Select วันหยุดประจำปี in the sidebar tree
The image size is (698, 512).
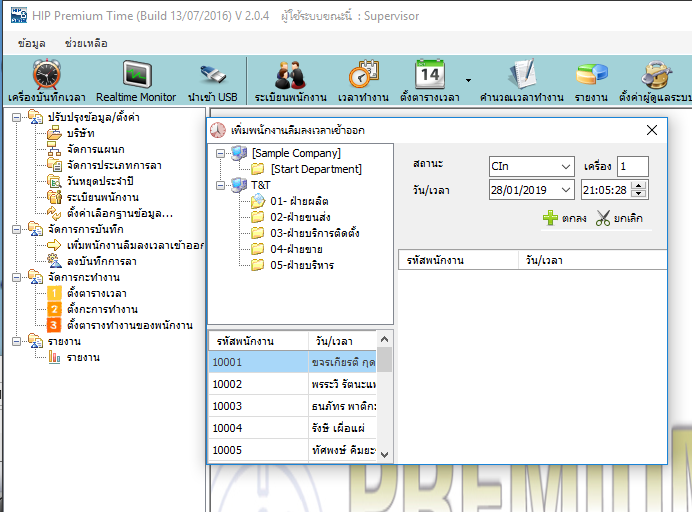pyautogui.click(x=100, y=182)
